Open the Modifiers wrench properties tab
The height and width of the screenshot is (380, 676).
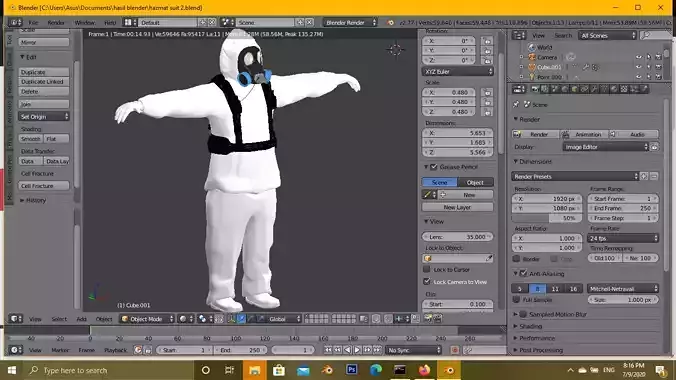point(595,89)
